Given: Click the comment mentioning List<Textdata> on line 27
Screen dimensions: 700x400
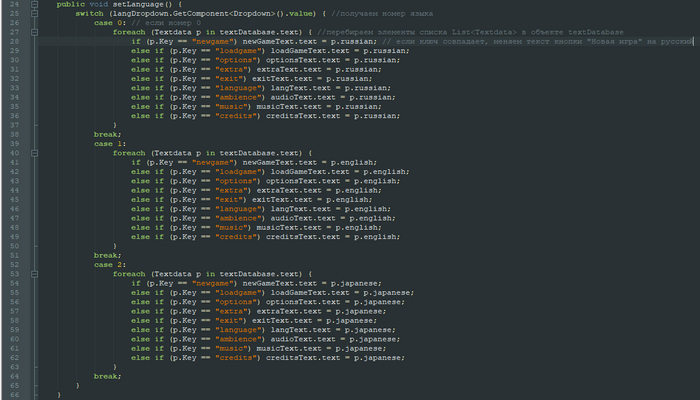Looking at the screenshot, I should 471,32.
